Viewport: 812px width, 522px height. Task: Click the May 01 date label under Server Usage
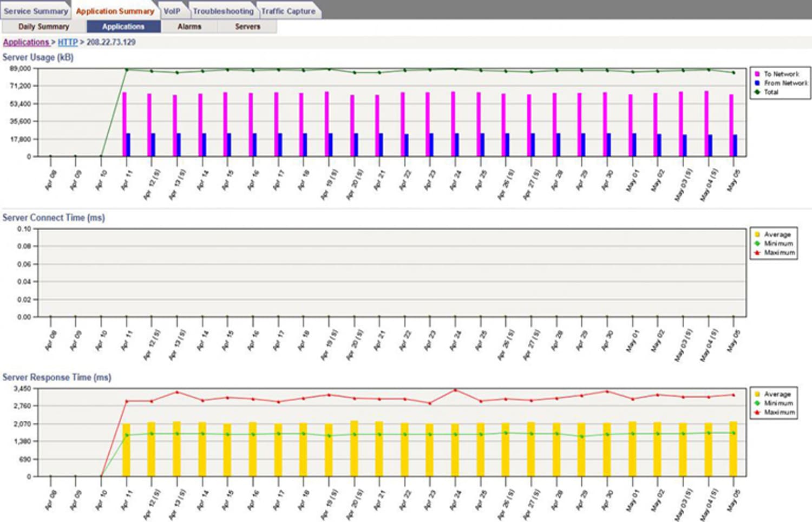tap(632, 180)
